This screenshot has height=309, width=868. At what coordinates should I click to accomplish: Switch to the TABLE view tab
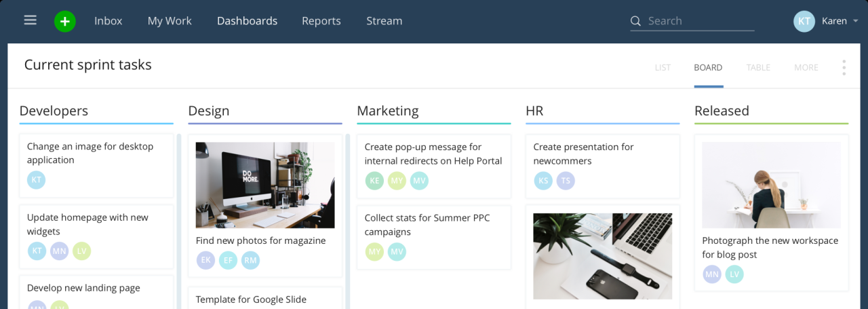(758, 68)
